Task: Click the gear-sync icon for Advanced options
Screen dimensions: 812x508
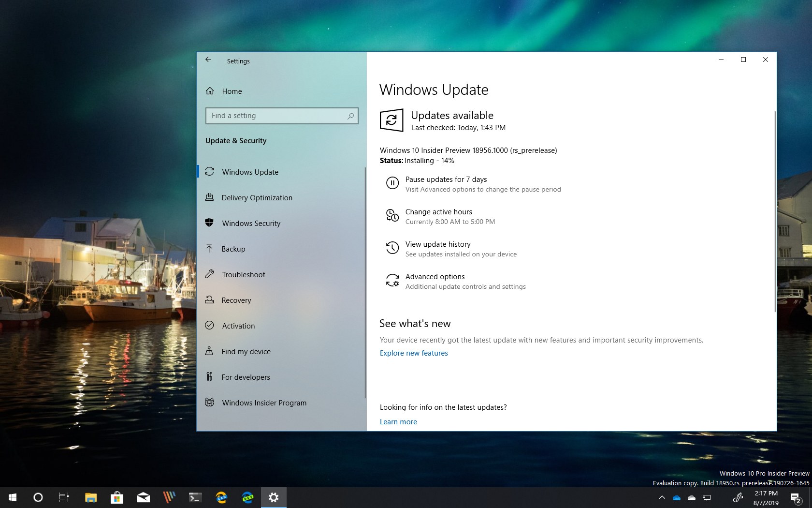Action: 392,281
